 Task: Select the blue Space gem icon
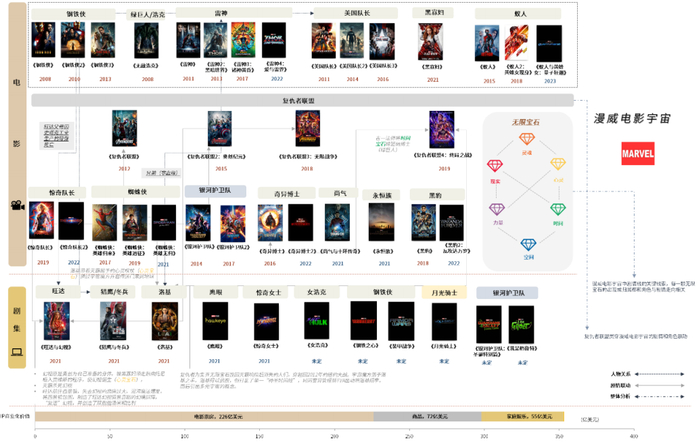click(528, 244)
